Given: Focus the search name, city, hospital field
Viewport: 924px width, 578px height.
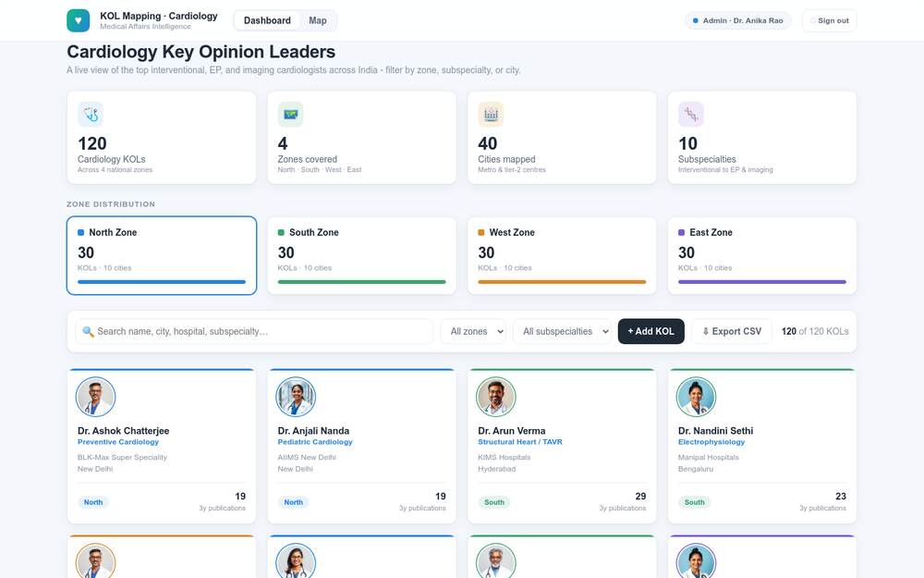Looking at the screenshot, I should 254,331.
